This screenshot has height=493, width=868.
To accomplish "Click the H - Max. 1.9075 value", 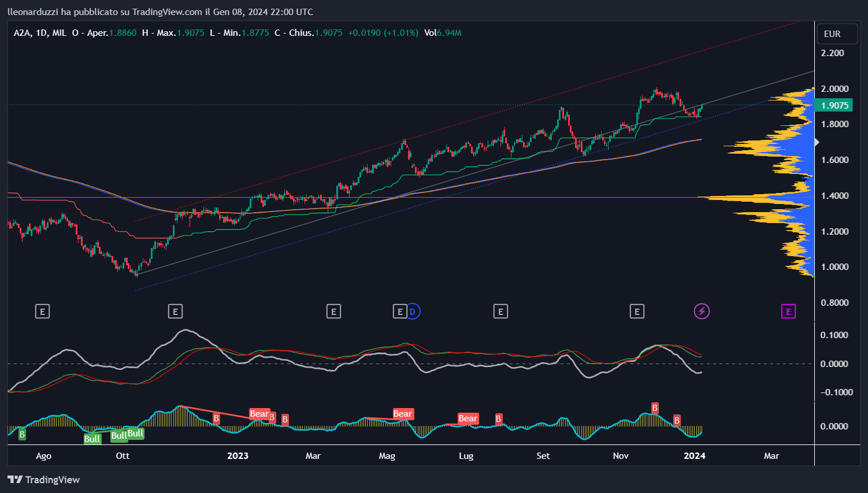I will pyautogui.click(x=191, y=33).
